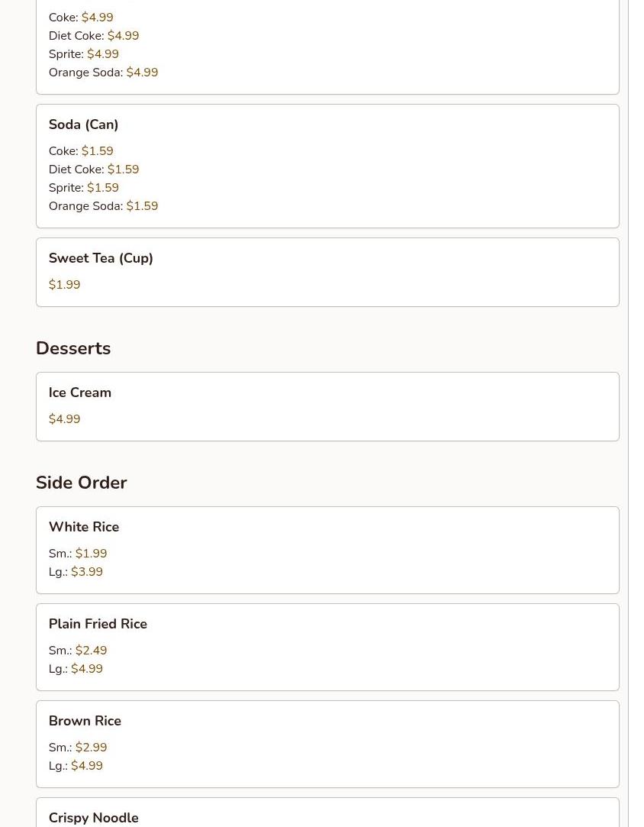Click the Side Order section heading
Screen dimensions: 644x827
pos(81,483)
